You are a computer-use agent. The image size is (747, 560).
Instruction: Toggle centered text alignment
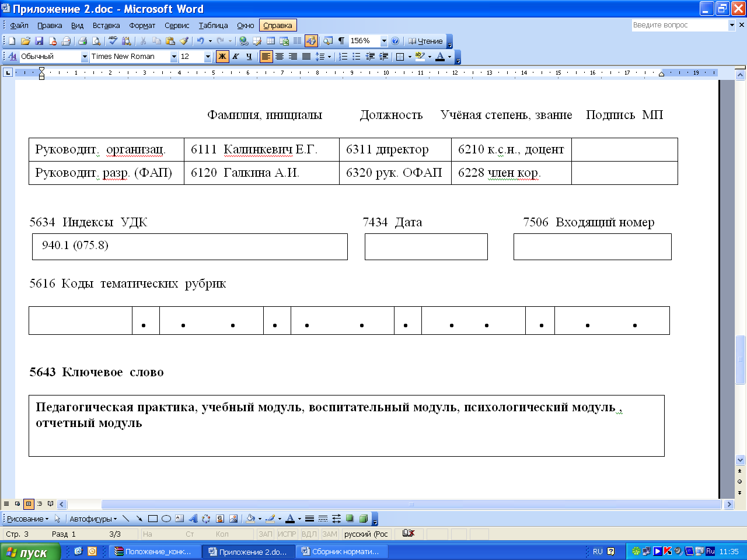[280, 57]
